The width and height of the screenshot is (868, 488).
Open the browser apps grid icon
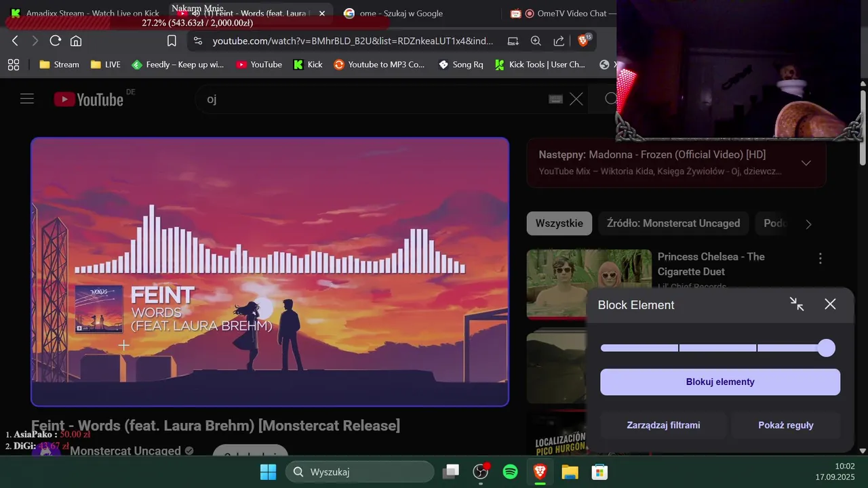coord(13,64)
